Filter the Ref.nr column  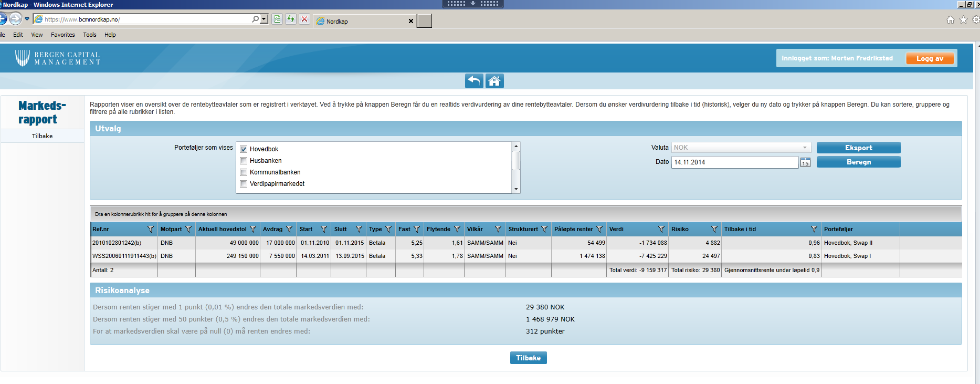(151, 229)
